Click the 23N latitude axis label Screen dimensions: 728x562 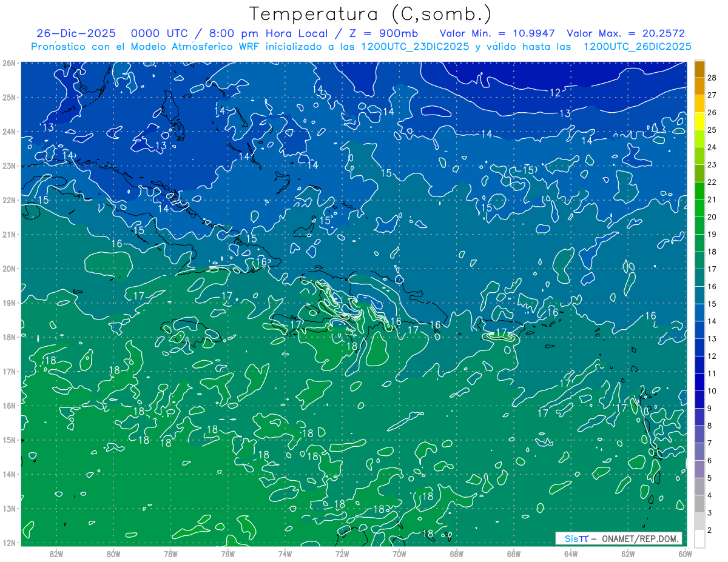[x=9, y=166]
